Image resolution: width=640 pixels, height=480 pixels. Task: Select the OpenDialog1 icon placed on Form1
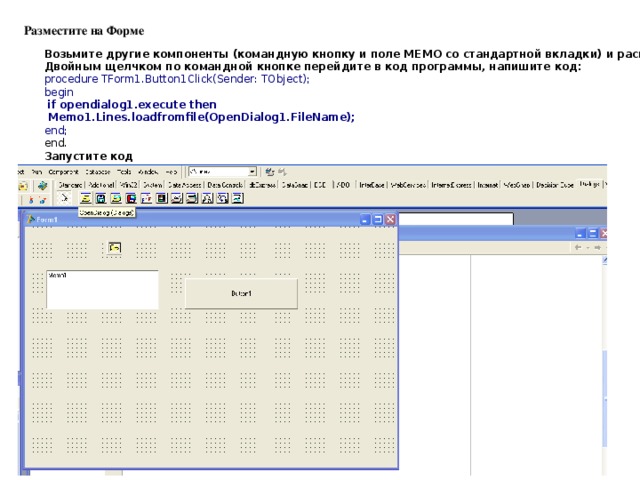[x=115, y=247]
